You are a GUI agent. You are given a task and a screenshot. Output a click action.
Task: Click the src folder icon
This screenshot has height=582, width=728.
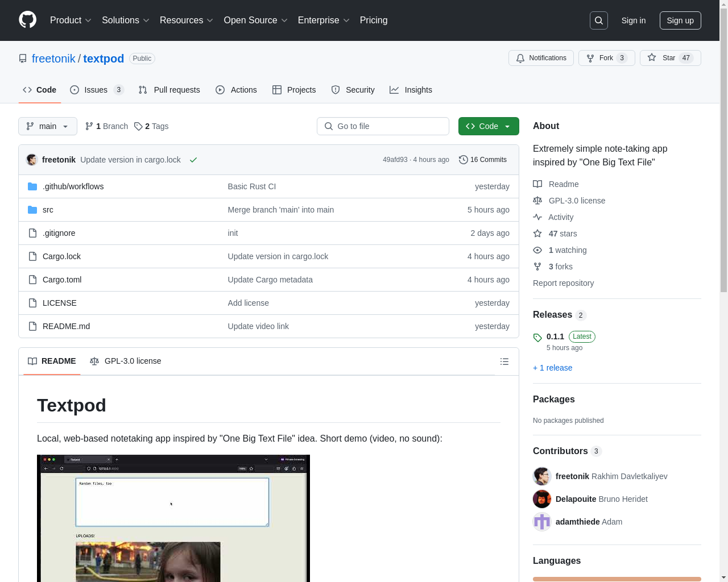(32, 210)
